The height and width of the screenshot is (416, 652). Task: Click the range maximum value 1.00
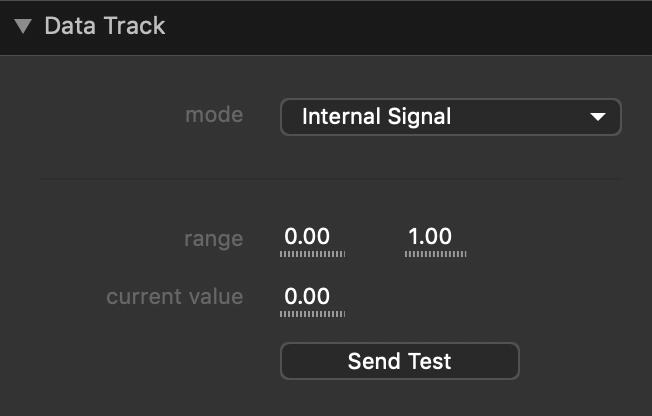(430, 237)
